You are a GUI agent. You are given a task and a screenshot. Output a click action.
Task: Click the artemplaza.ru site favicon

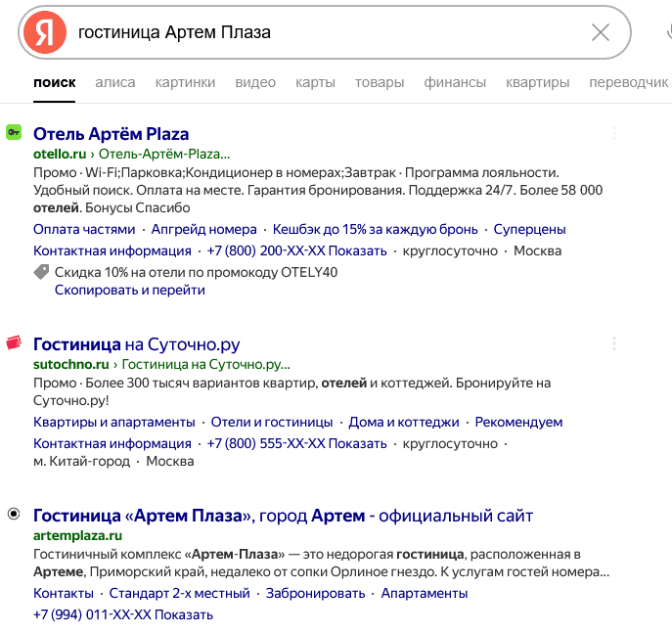(x=14, y=515)
